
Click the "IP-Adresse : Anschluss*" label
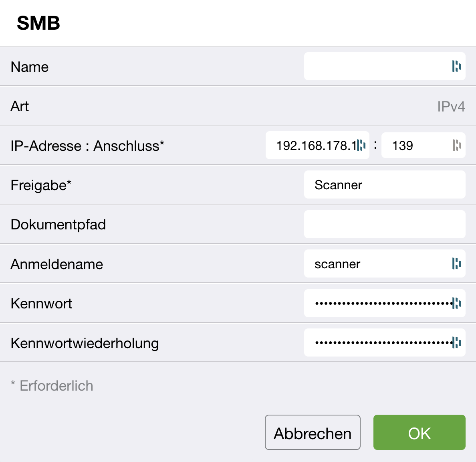coord(87,146)
